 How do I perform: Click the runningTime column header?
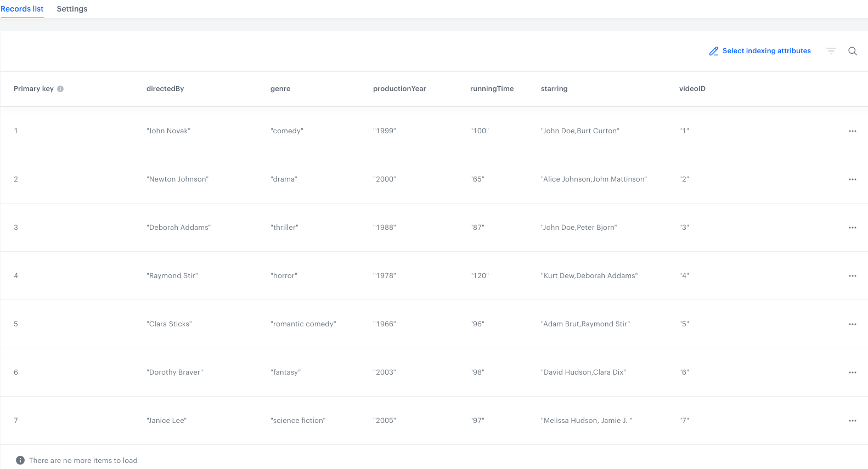(492, 89)
